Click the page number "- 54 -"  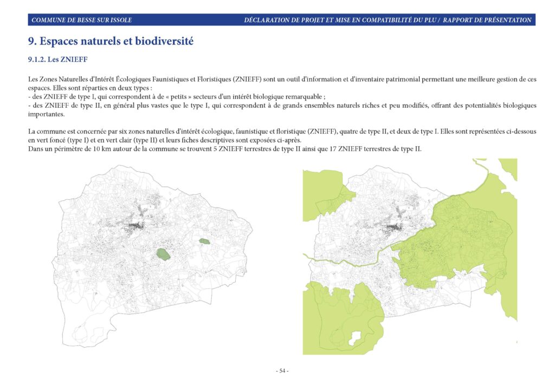click(282, 371)
